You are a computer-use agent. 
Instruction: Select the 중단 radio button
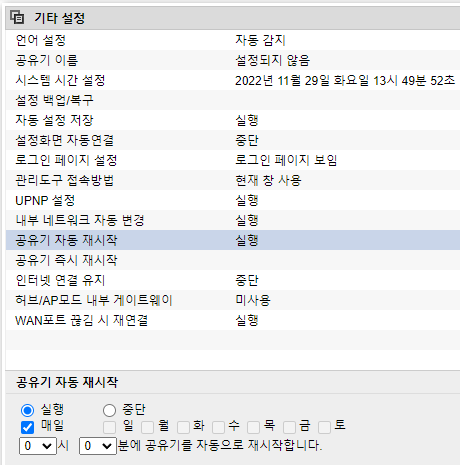pyautogui.click(x=109, y=410)
